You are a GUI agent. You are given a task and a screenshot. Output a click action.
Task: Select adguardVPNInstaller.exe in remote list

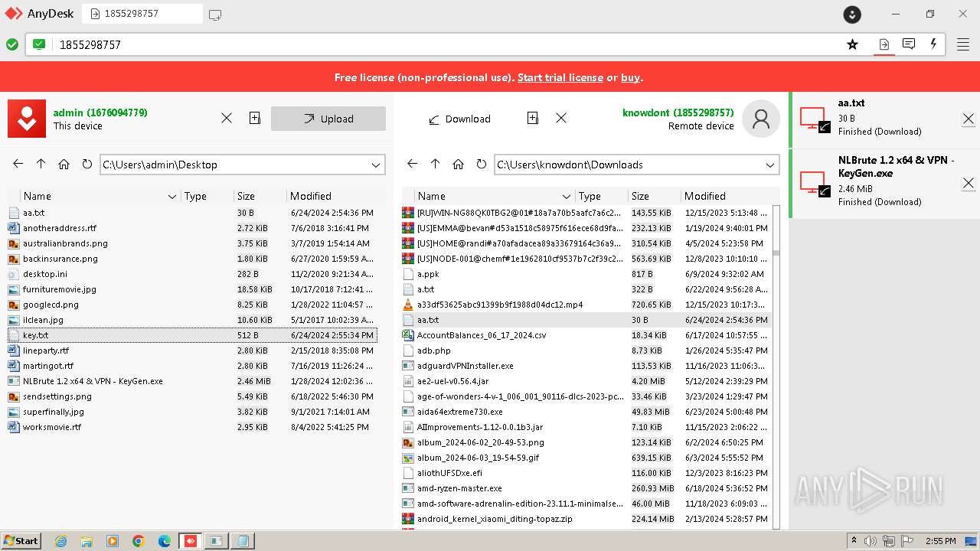(586, 366)
